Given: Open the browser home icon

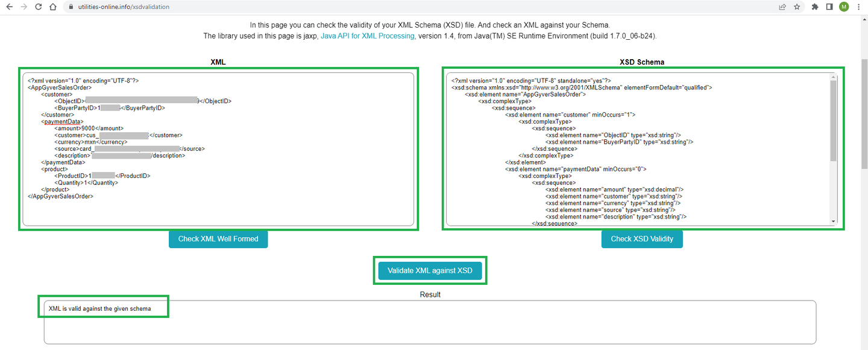Looking at the screenshot, I should click(52, 7).
